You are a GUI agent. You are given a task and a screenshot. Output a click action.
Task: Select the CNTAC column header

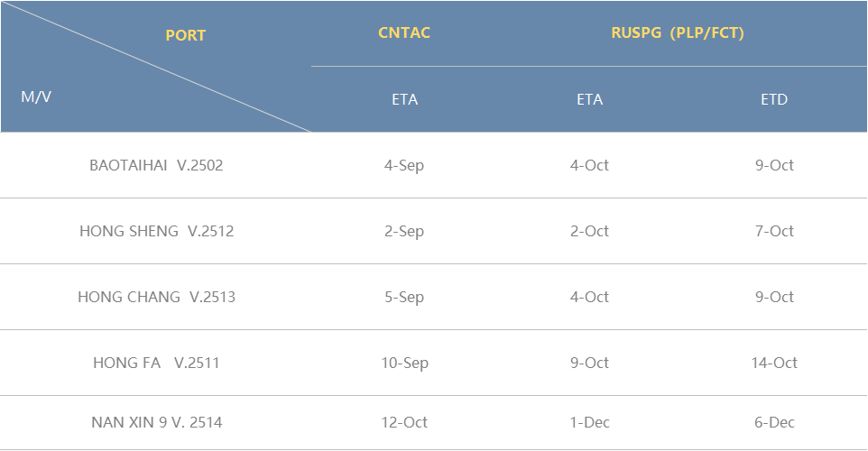coord(404,32)
